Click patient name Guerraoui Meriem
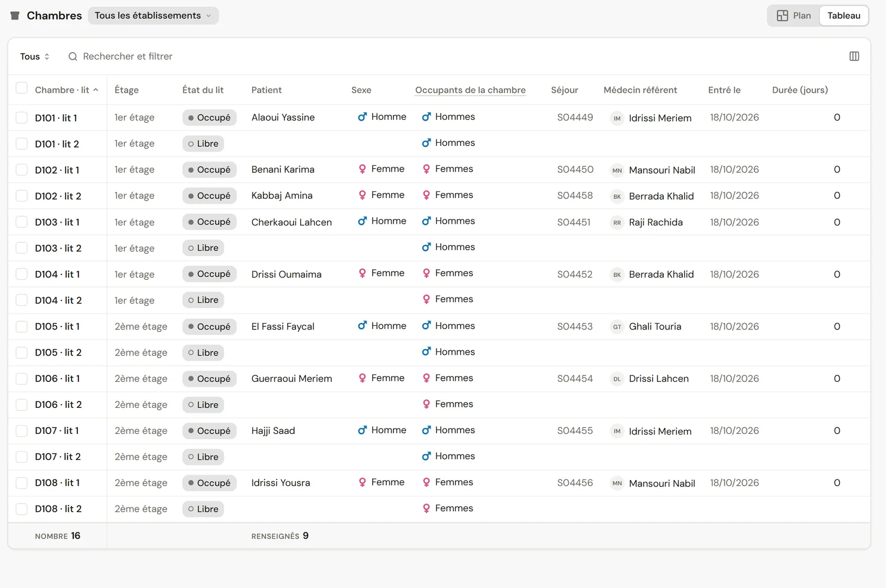 (292, 378)
